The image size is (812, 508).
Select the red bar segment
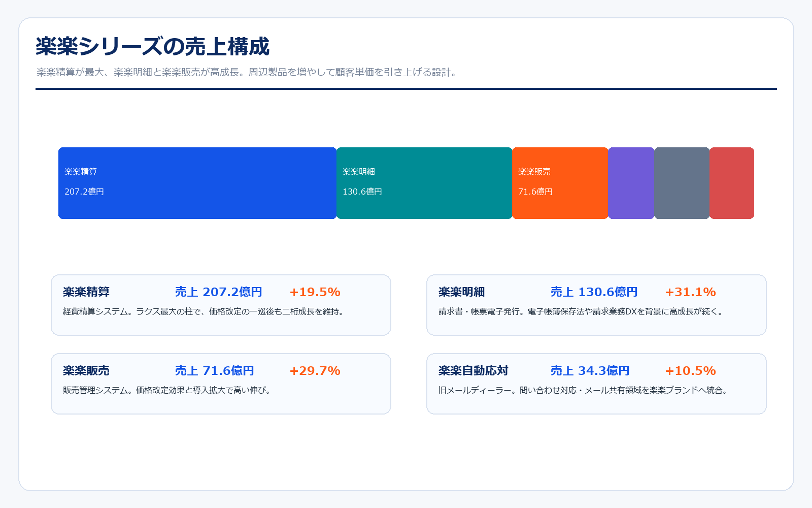pyautogui.click(x=732, y=183)
